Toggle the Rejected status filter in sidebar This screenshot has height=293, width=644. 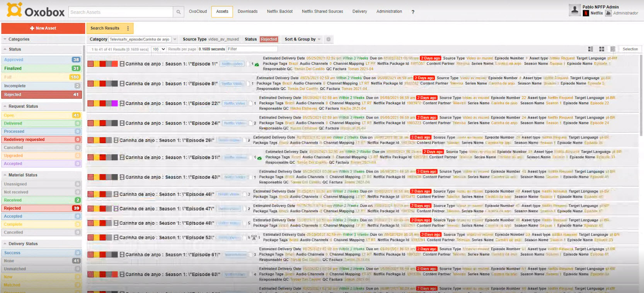[x=41, y=95]
